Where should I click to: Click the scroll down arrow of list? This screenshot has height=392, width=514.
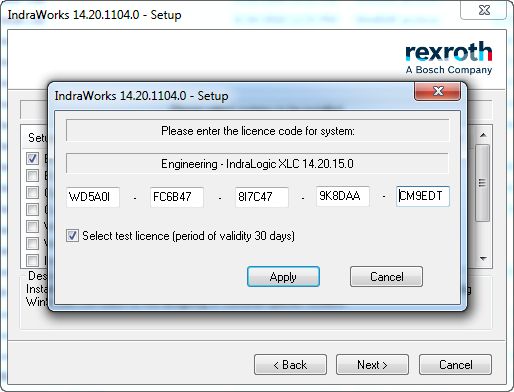[x=483, y=258]
